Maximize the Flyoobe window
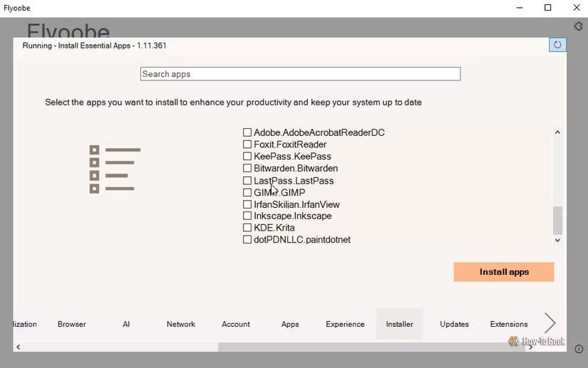This screenshot has width=588, height=368. coord(548,8)
